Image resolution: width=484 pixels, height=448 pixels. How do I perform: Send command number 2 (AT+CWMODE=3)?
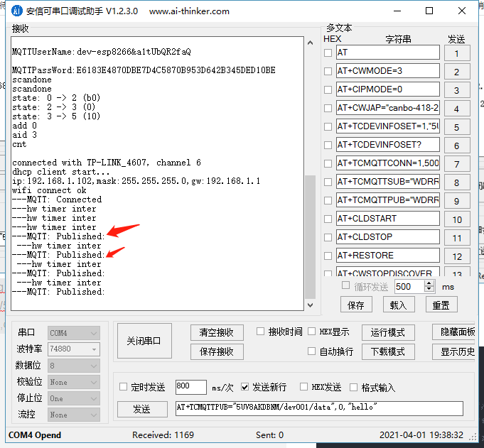coord(457,72)
